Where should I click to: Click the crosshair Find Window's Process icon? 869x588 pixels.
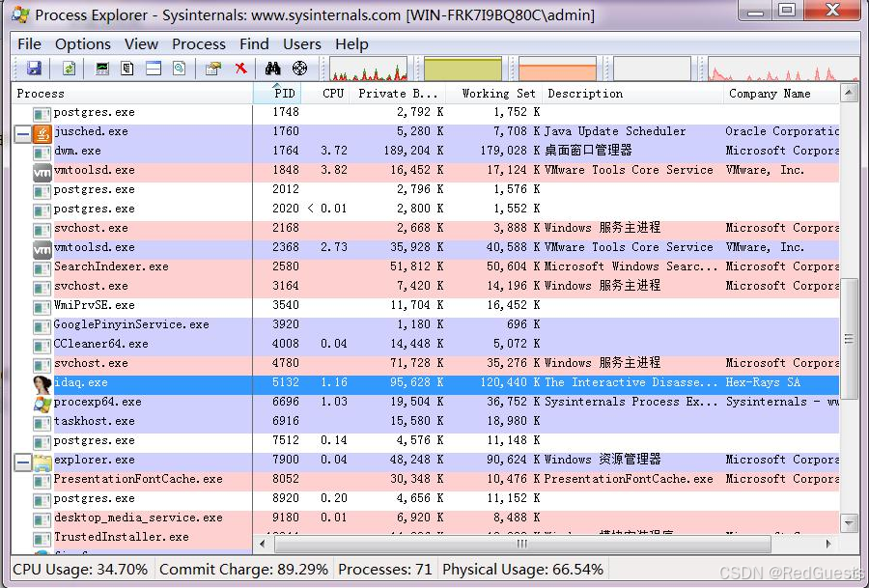(x=300, y=69)
